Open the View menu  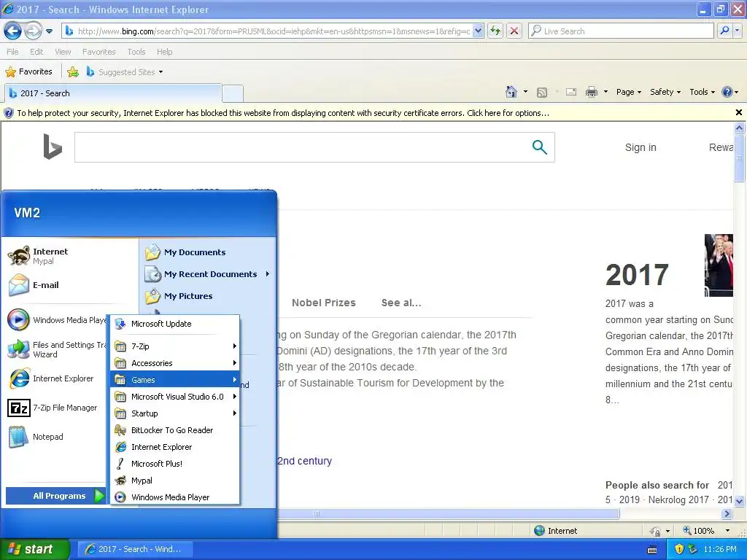point(63,52)
